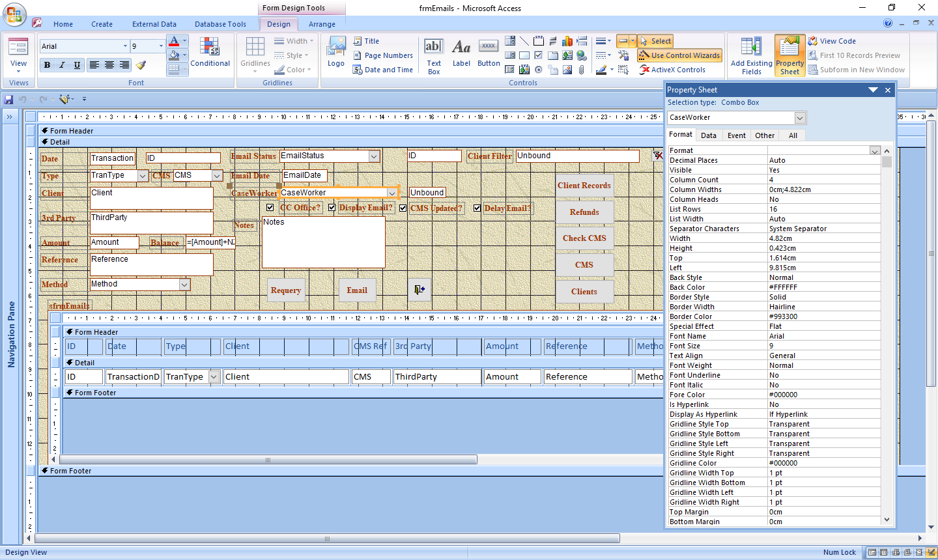Select the Attachment paperclip control
Screen dimensions: 938x560
tap(582, 70)
